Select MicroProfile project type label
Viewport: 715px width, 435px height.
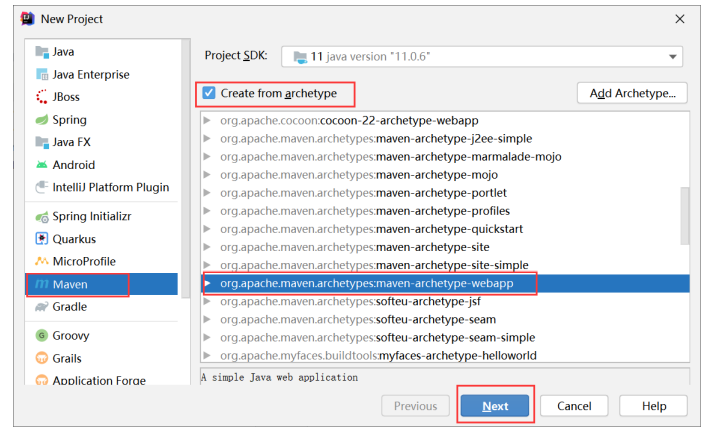[x=84, y=261]
